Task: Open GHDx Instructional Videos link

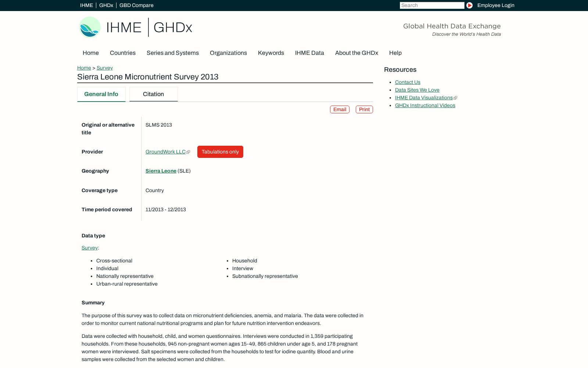Action: 425,105
